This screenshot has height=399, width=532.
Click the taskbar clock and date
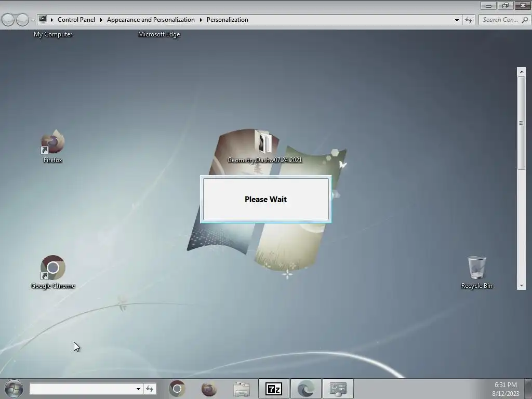[x=506, y=389]
